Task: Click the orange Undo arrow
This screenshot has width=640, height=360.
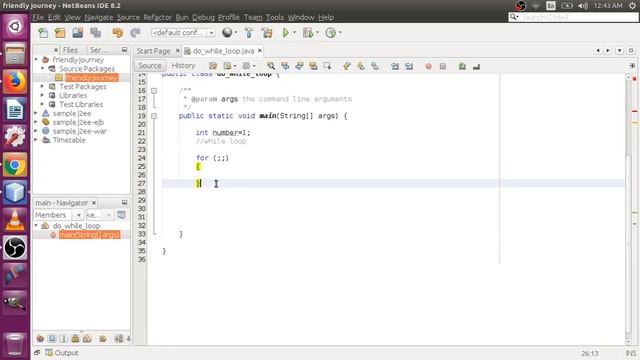Action: [x=118, y=33]
